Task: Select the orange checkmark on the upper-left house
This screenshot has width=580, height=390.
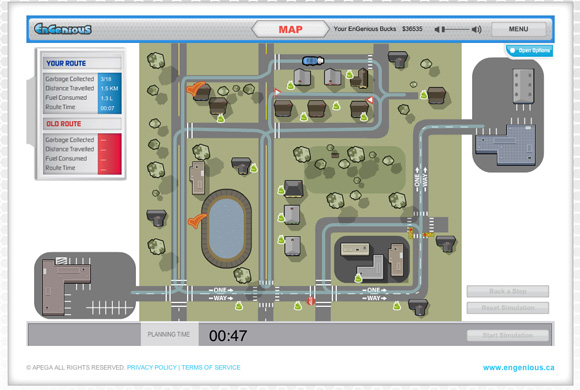Action: pos(195,89)
